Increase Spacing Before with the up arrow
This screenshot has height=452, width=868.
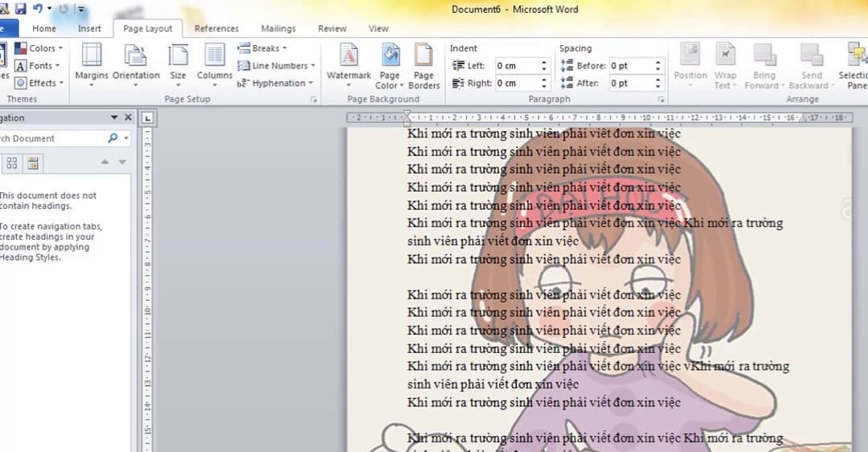tap(657, 62)
